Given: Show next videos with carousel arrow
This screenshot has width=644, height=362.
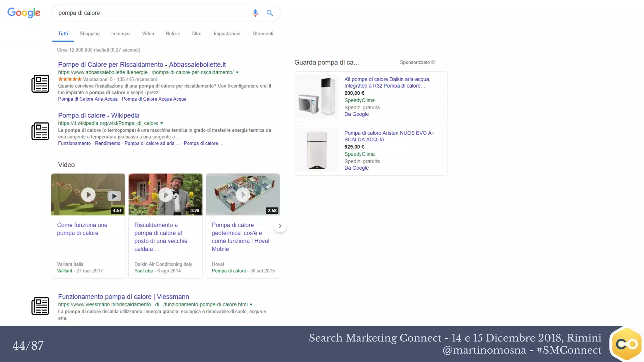Looking at the screenshot, I should (280, 226).
